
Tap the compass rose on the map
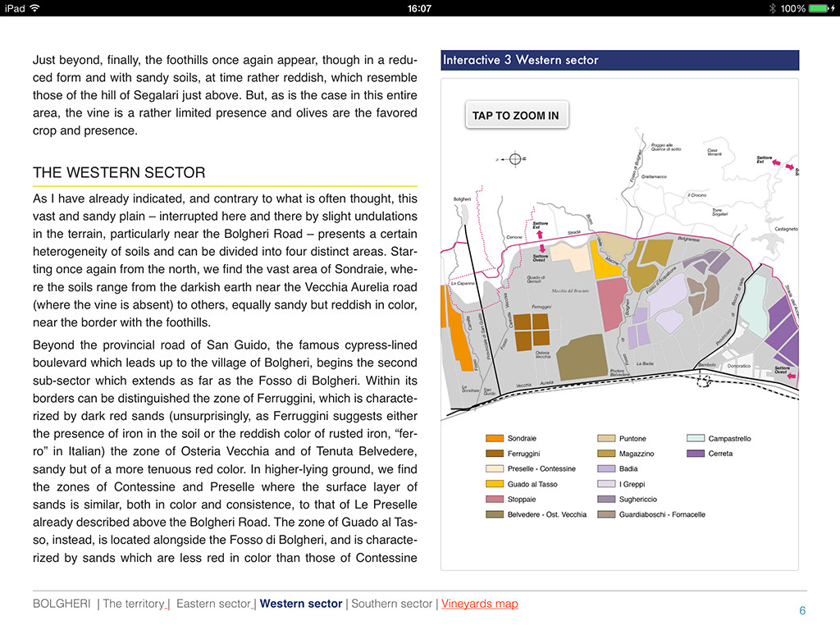(514, 158)
